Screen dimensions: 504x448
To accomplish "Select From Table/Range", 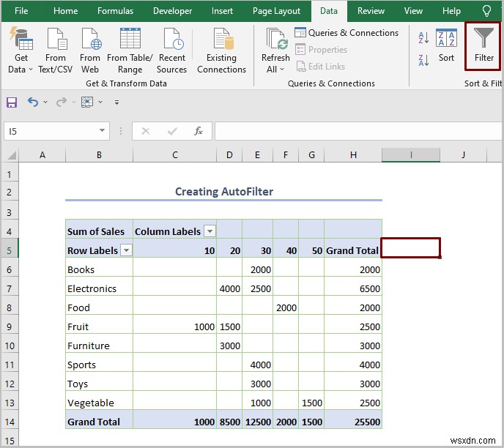I will tap(130, 51).
